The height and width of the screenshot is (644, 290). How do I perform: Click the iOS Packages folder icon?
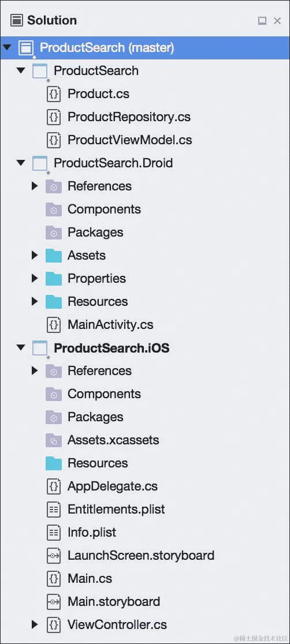[x=54, y=417]
